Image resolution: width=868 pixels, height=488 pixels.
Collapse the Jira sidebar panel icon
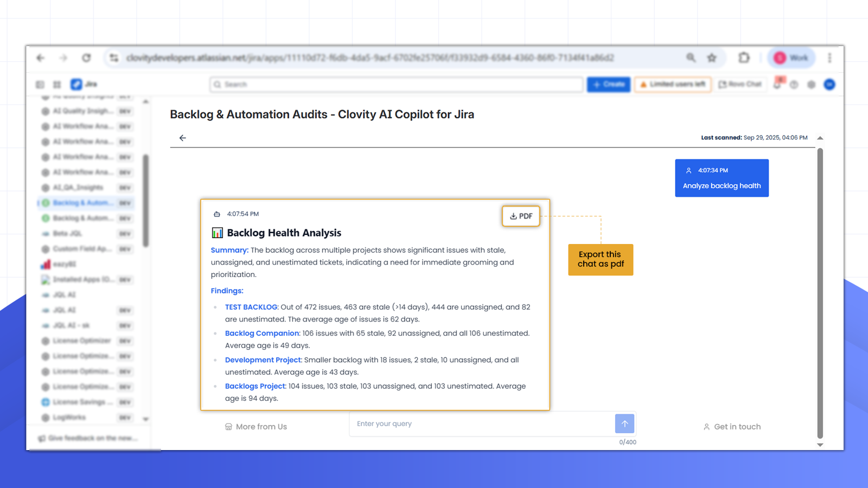(x=40, y=85)
